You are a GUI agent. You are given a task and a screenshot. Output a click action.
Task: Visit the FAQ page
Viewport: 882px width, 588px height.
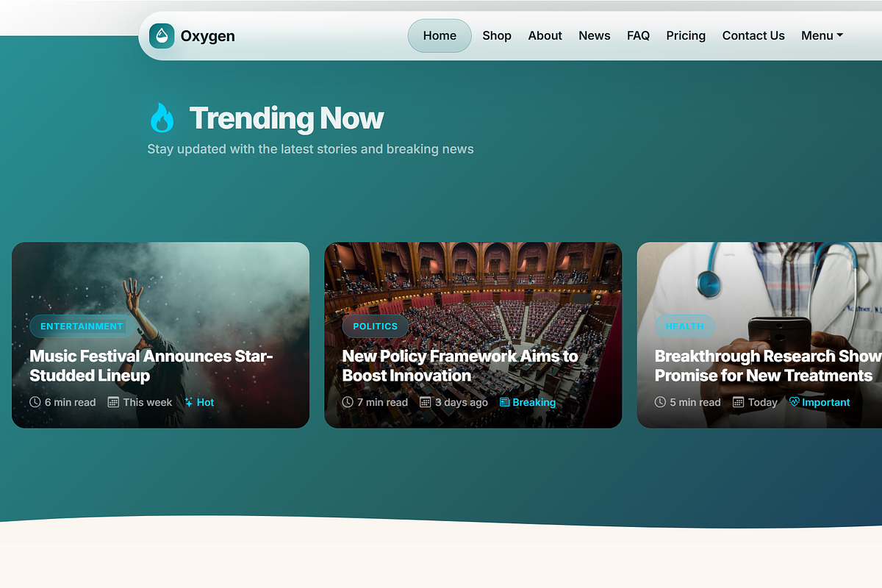(x=638, y=35)
